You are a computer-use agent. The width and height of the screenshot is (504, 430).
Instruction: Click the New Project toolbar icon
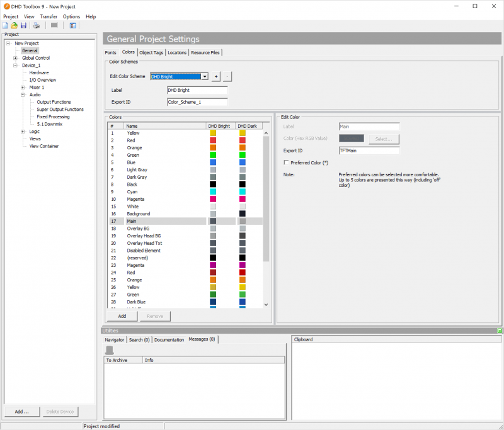pos(6,26)
